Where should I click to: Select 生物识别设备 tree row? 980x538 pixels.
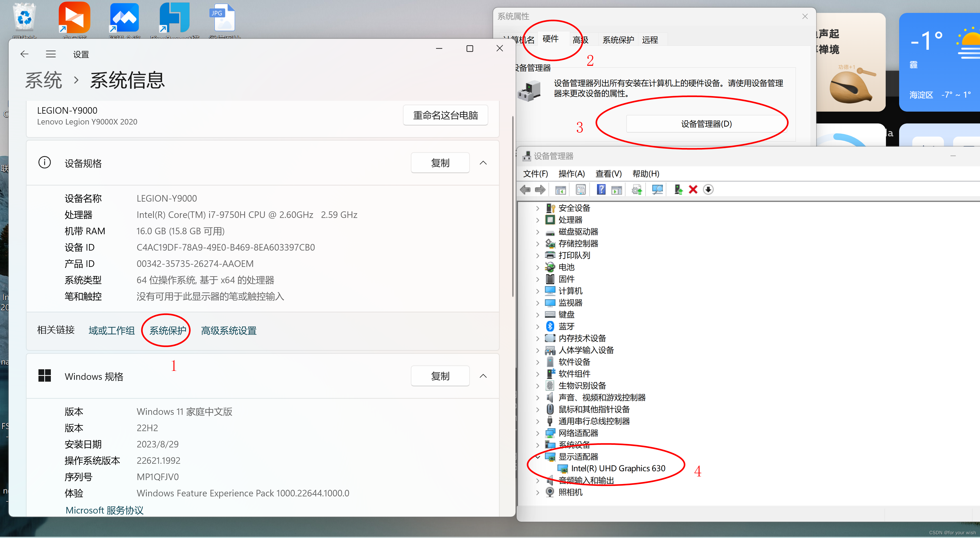tap(582, 386)
